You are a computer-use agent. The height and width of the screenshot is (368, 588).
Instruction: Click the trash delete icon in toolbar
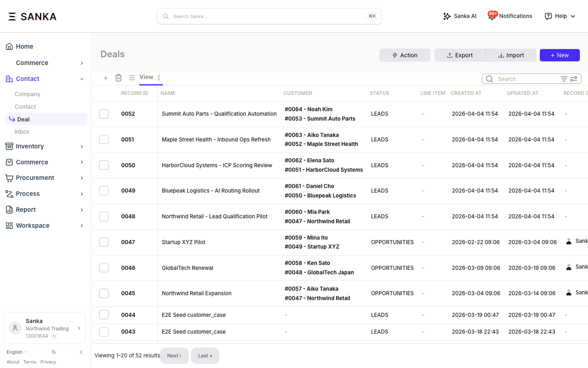(118, 78)
